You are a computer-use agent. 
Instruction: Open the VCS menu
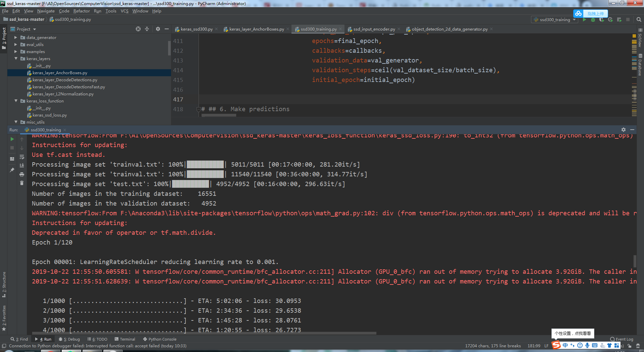click(124, 11)
